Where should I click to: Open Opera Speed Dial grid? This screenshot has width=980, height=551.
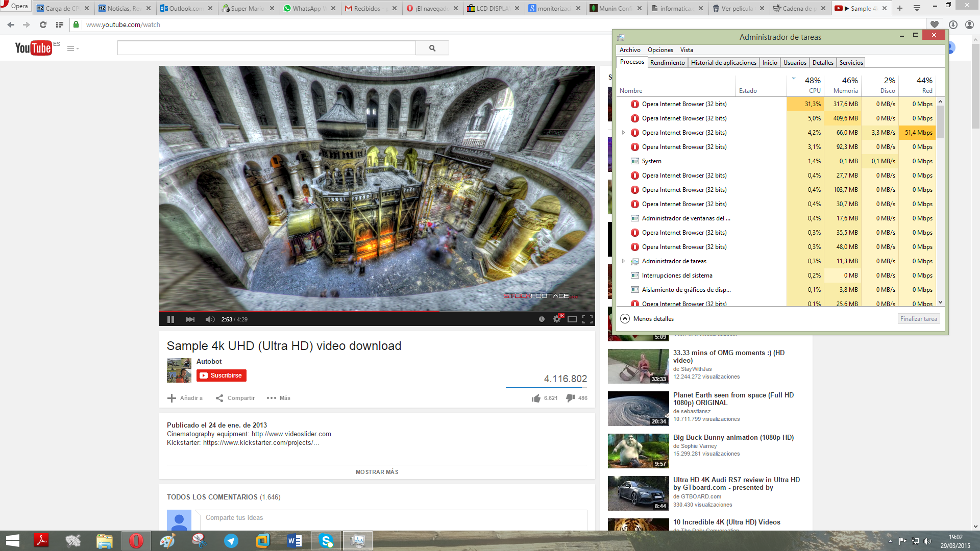60,24
